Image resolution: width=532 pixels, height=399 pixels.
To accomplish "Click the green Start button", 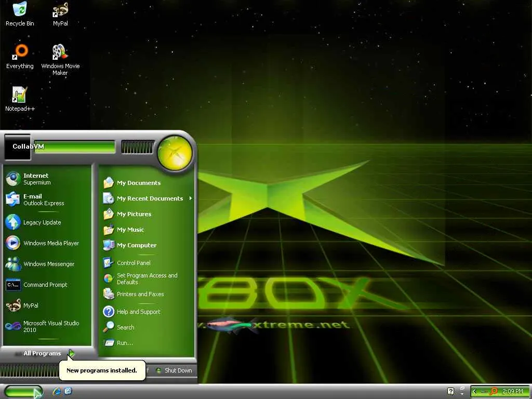I will (x=23, y=392).
